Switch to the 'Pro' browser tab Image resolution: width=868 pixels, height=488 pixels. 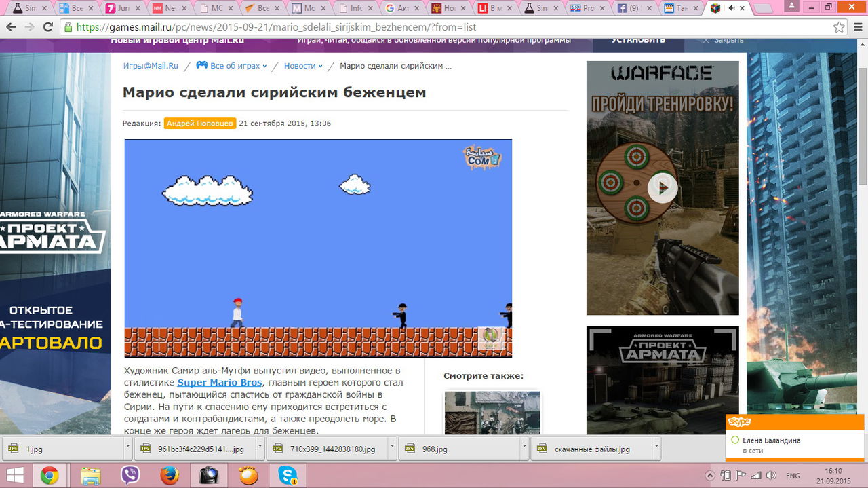click(587, 8)
